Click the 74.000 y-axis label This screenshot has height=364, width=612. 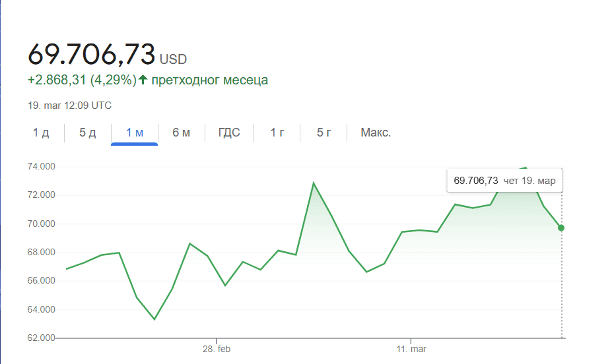pyautogui.click(x=41, y=167)
